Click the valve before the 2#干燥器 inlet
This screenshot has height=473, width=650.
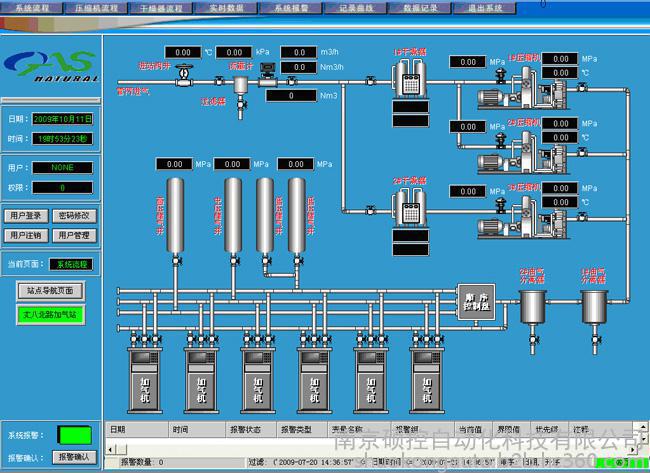coord(370,211)
